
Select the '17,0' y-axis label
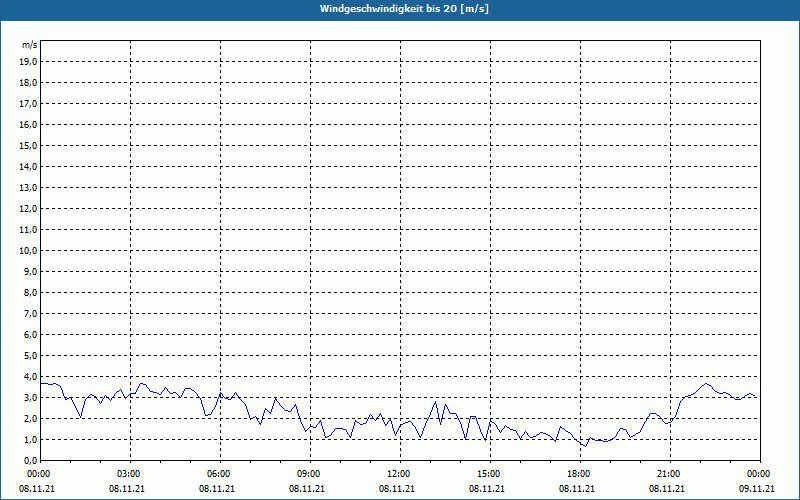coord(28,104)
